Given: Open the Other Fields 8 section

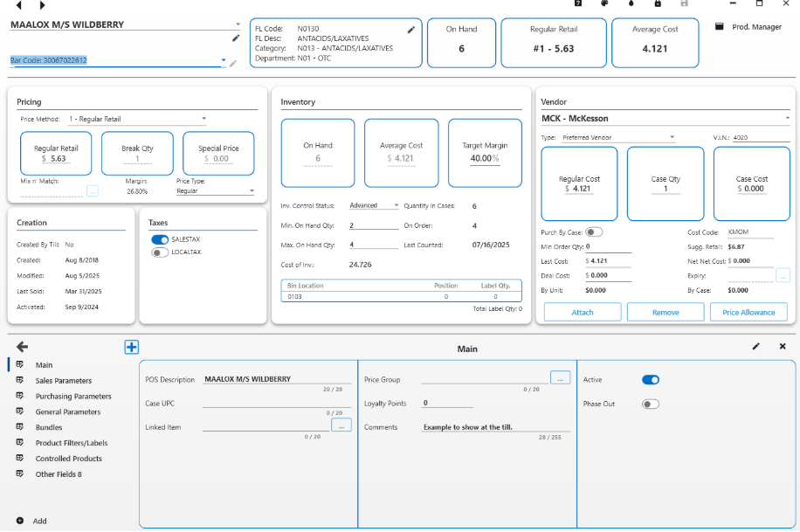Looking at the screenshot, I should click(59, 473).
